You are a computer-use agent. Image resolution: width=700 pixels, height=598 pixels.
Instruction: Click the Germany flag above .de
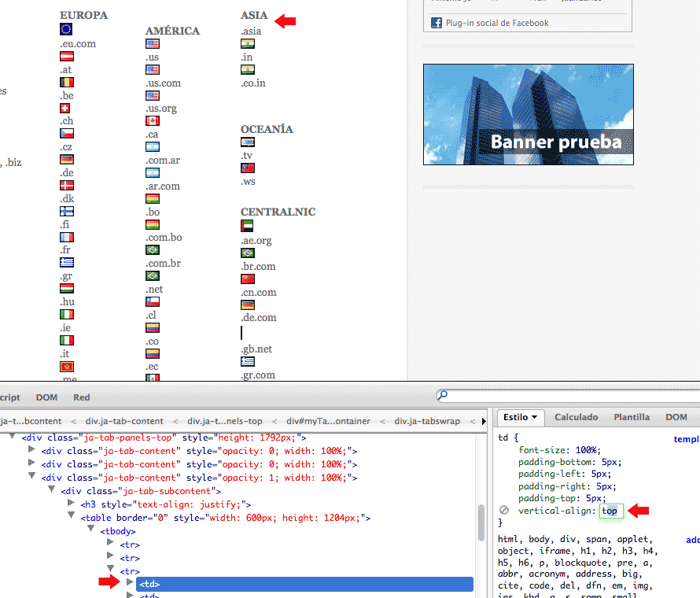(67, 160)
